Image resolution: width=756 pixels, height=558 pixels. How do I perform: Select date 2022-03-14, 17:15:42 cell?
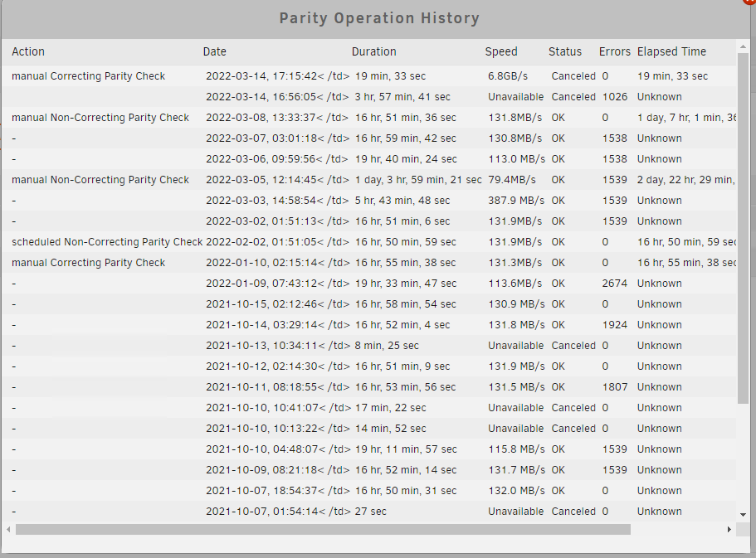(x=277, y=76)
